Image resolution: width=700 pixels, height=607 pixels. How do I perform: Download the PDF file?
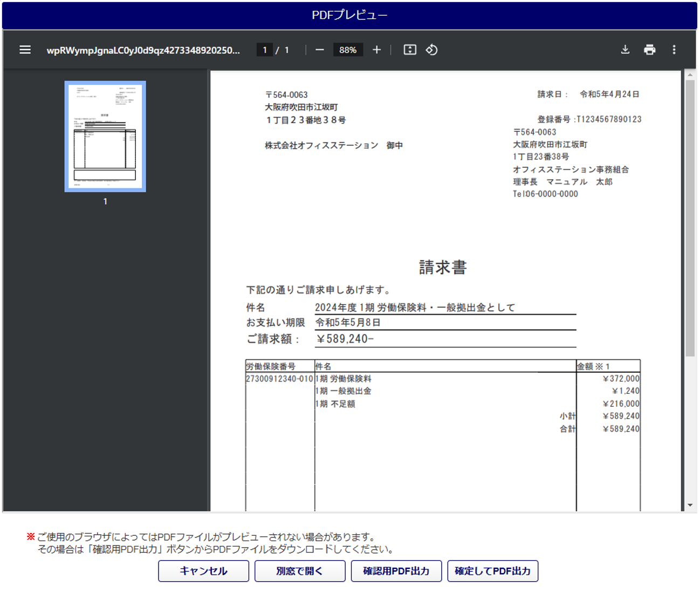625,50
